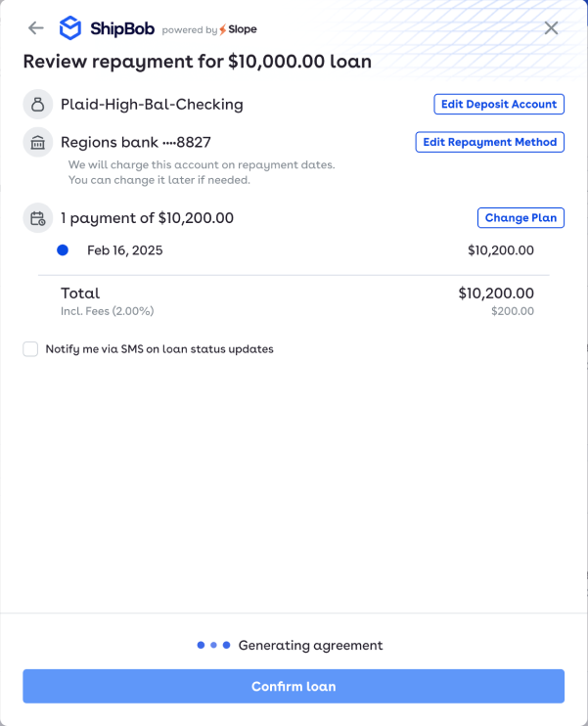Click the blue payment date bullet
Viewport: 588px width, 726px height.
(x=63, y=250)
